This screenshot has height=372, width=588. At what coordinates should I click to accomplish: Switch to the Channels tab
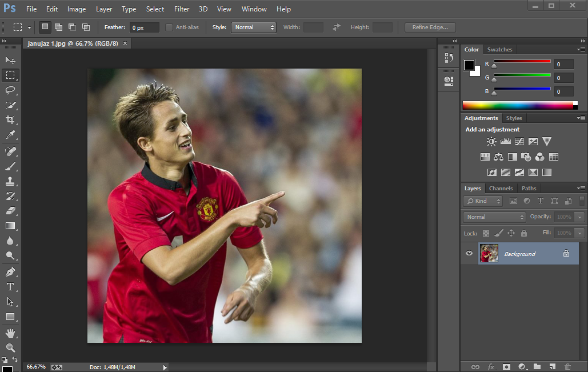point(501,189)
